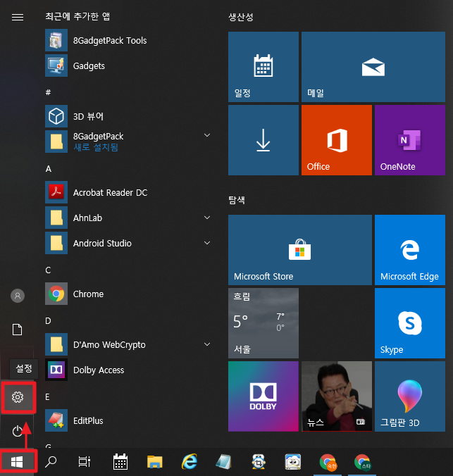The width and height of the screenshot is (453, 476).
Task: Launch Internet Explorer from taskbar
Action: (x=190, y=462)
